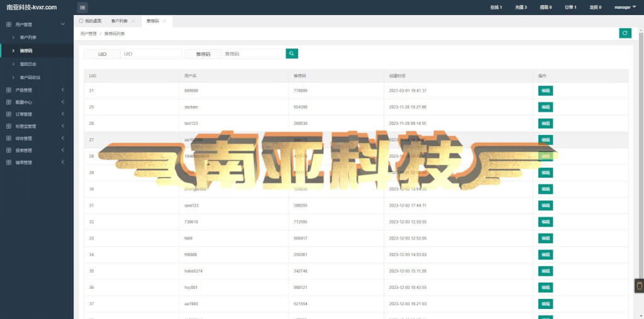
Task: Select username cell dashen
Action: click(191, 107)
